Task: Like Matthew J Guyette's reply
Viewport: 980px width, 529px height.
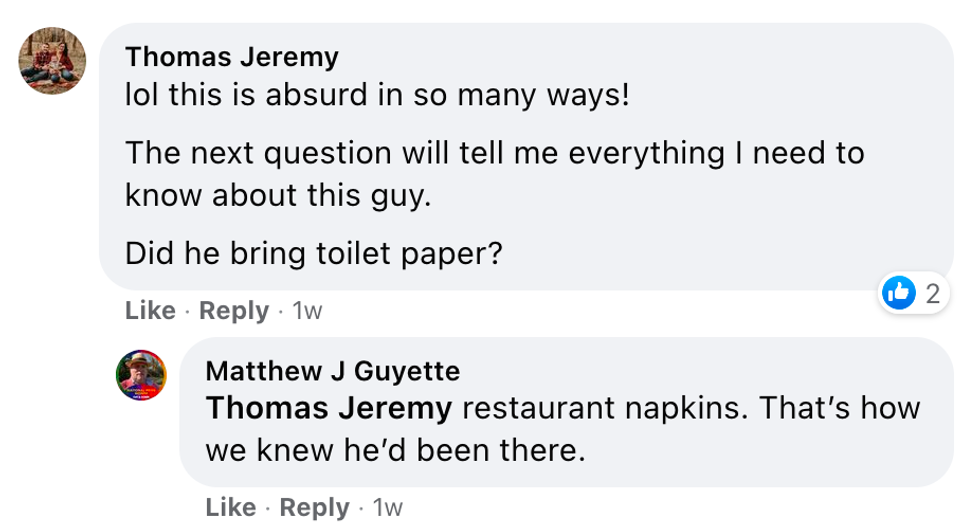Action: coord(230,508)
